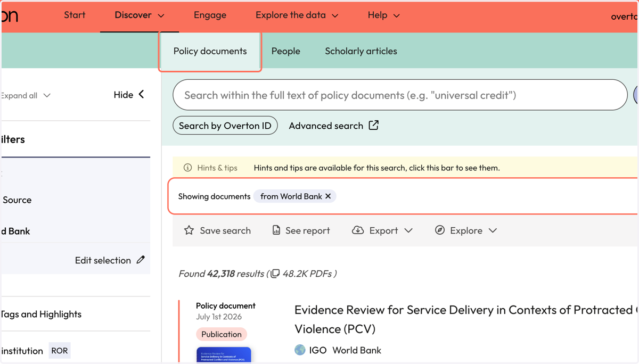Open the Evidence Review document thumbnail
This screenshot has width=639, height=364.
pyautogui.click(x=224, y=355)
